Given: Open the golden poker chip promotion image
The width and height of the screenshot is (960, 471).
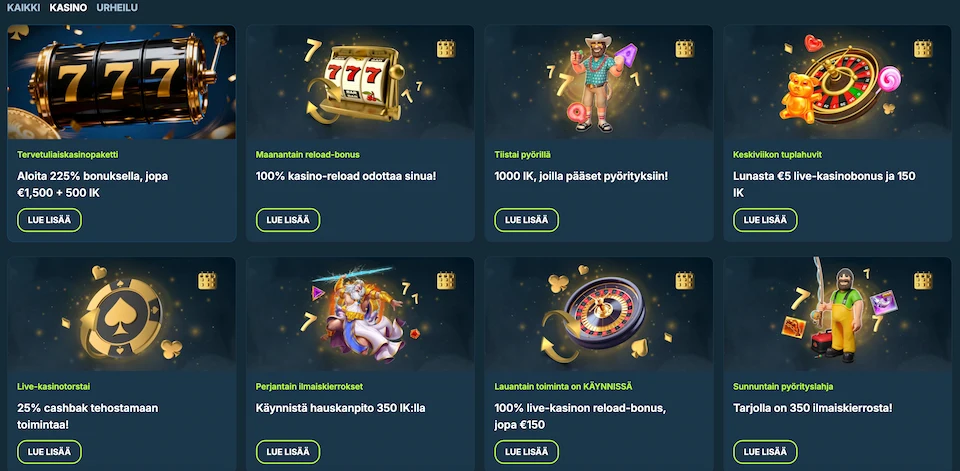Looking at the screenshot, I should [x=121, y=314].
